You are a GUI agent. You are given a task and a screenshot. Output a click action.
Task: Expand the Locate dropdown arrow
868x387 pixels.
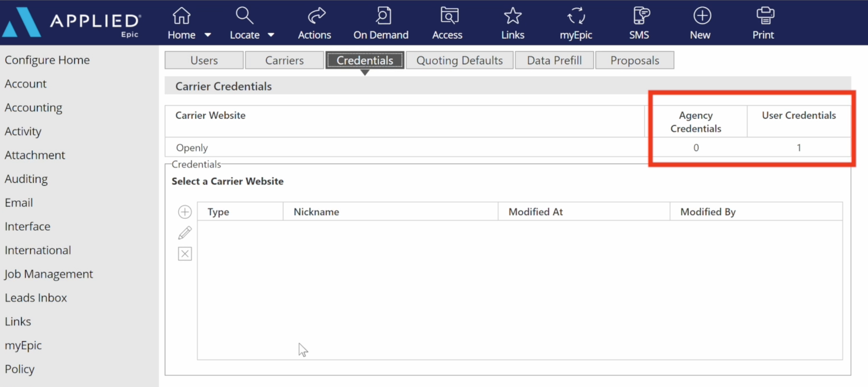point(271,35)
